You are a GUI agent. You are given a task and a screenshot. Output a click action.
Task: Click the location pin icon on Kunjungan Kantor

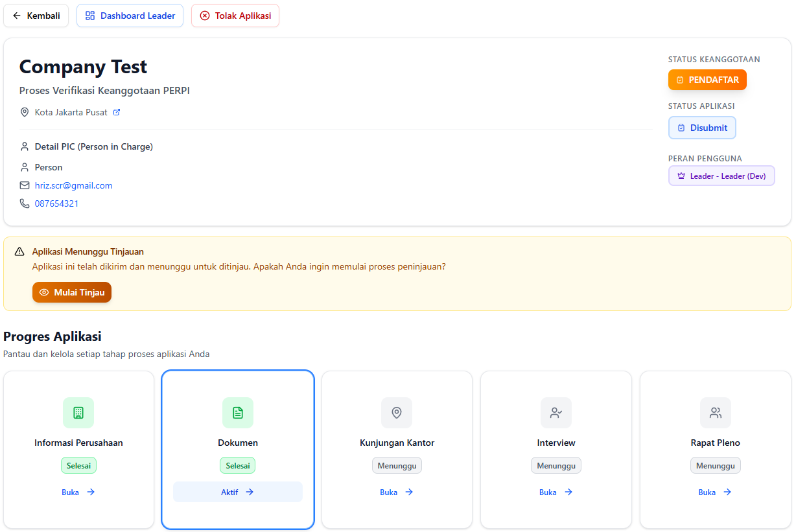coord(397,413)
